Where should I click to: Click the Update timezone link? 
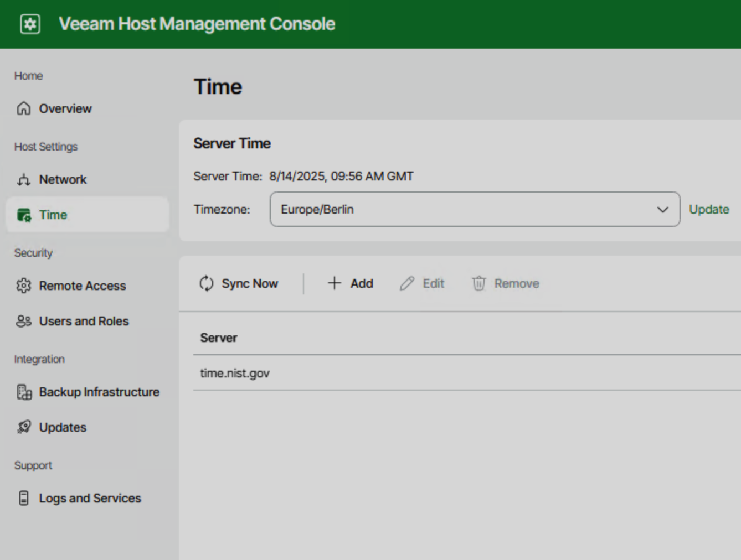coord(709,210)
